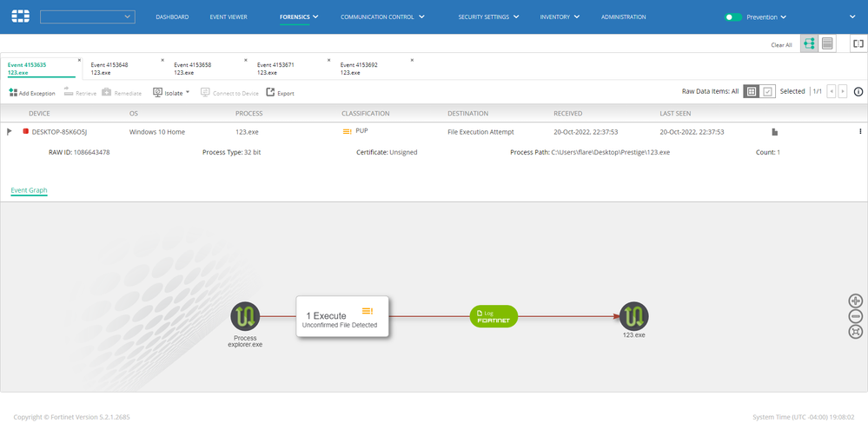Screen dimensions: 868x423
Task: Click the green Fortinet Log node
Action: (494, 316)
